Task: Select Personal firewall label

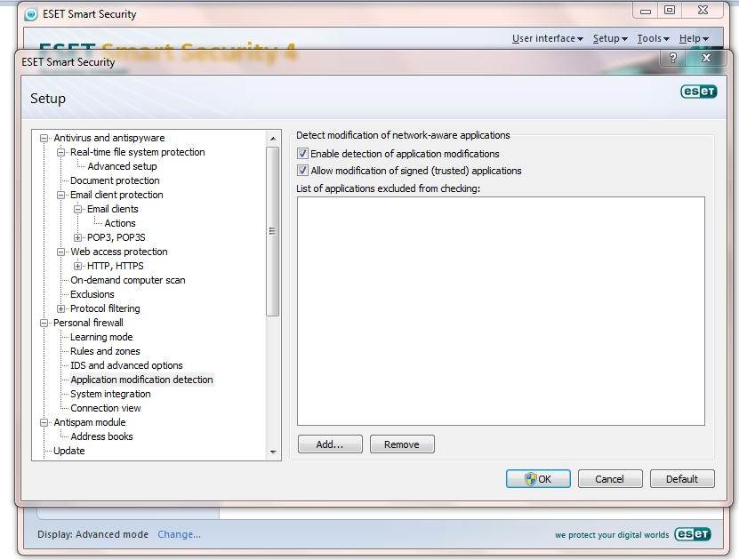Action: (x=88, y=323)
